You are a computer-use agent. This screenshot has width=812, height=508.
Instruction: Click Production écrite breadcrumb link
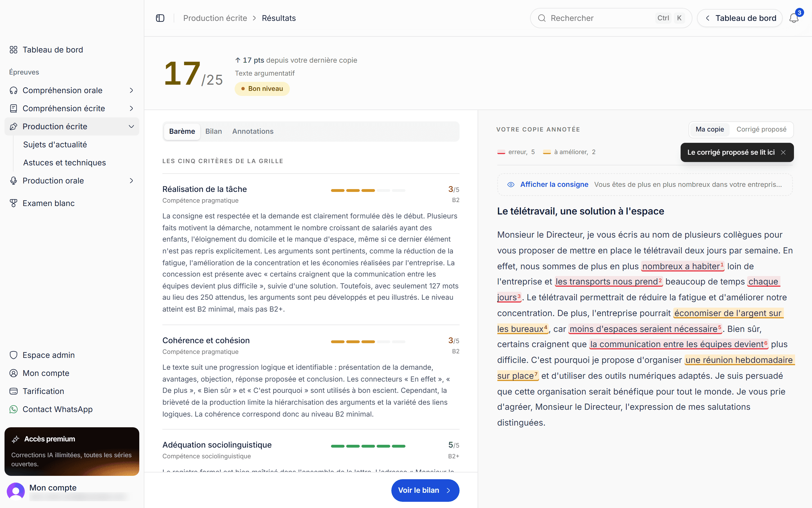(x=215, y=18)
